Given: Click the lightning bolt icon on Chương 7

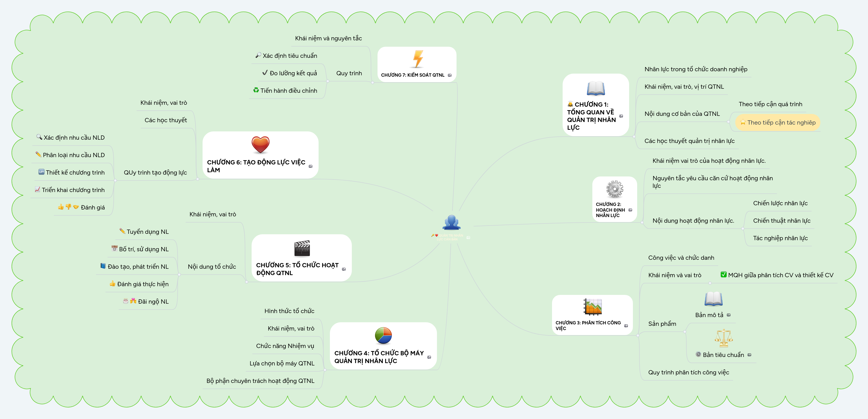Looking at the screenshot, I should (x=418, y=59).
